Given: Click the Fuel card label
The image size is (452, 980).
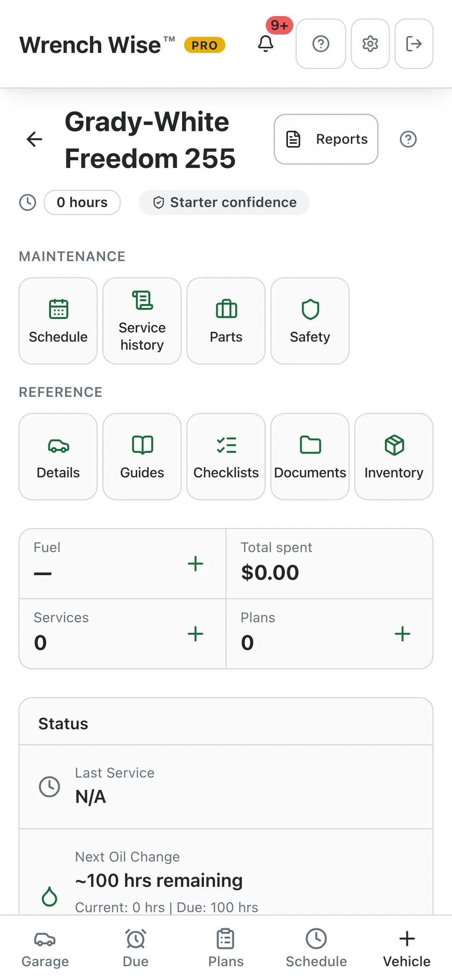Looking at the screenshot, I should [x=47, y=547].
